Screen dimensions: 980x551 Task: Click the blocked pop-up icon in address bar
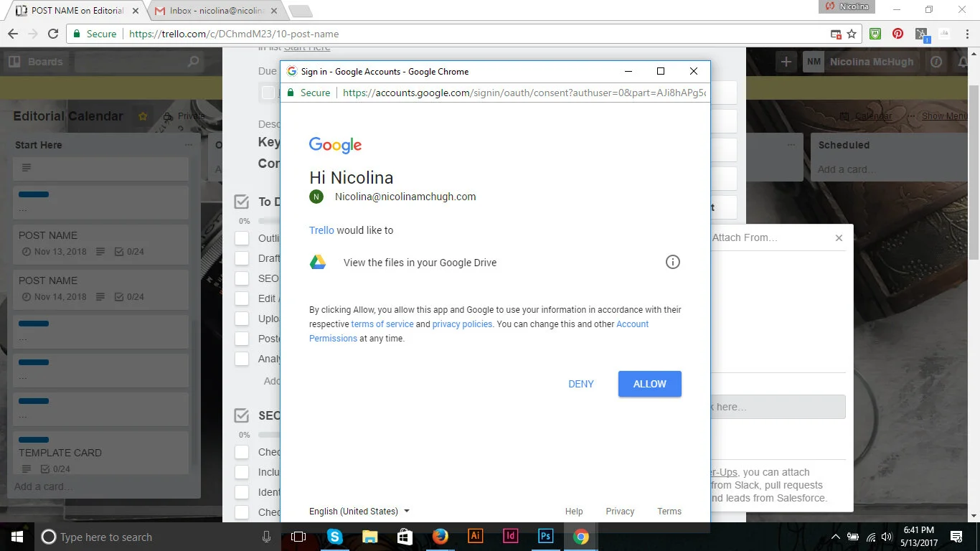[x=836, y=34]
